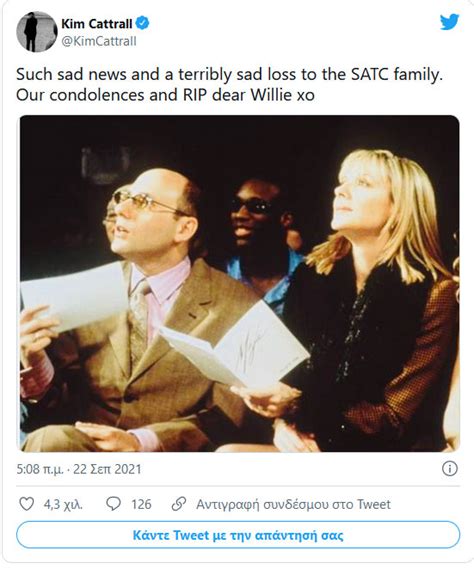Click the blue verified badge
Screen dimensions: 474x569
[142, 23]
